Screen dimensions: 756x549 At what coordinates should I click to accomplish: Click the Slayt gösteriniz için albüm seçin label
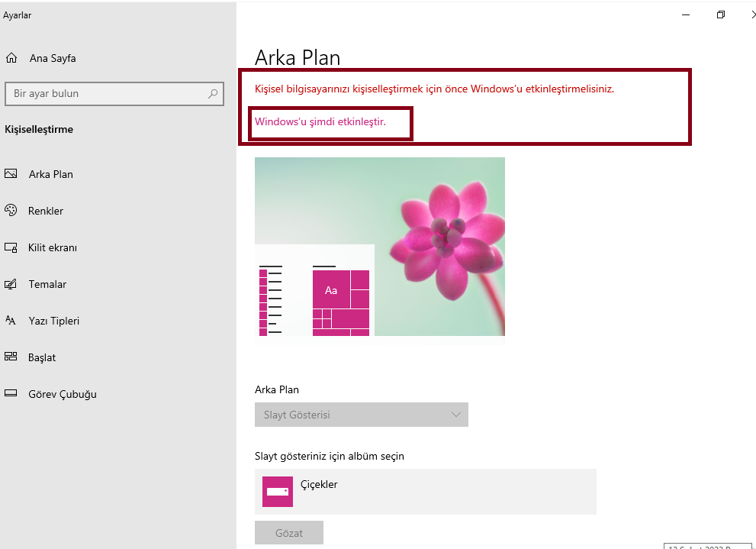point(330,456)
